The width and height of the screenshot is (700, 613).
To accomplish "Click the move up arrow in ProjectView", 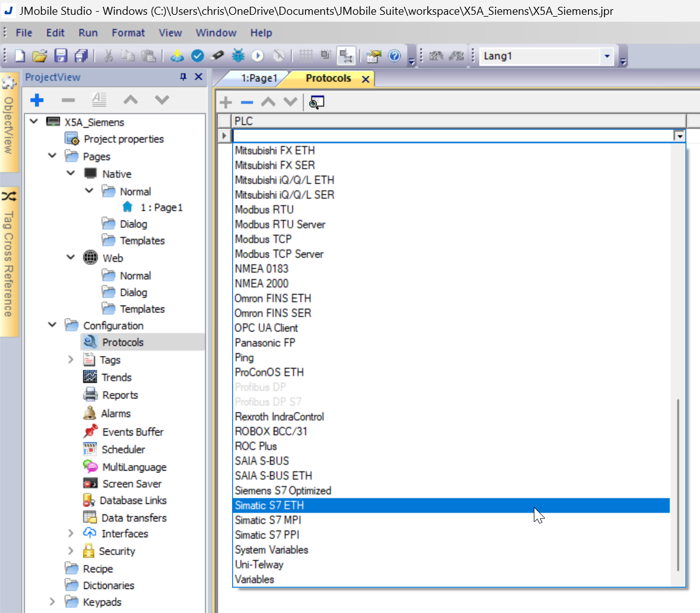I will pos(131,100).
